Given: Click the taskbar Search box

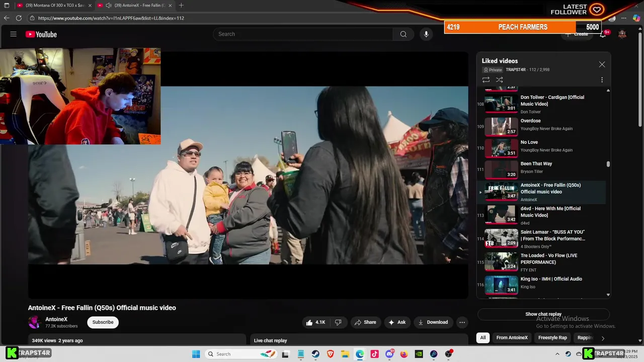Looking at the screenshot, I should pos(242,354).
